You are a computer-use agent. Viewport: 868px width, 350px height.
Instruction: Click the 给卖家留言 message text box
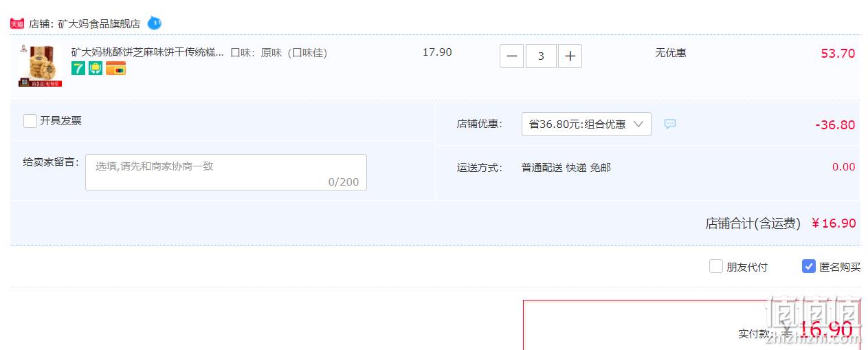click(x=226, y=173)
